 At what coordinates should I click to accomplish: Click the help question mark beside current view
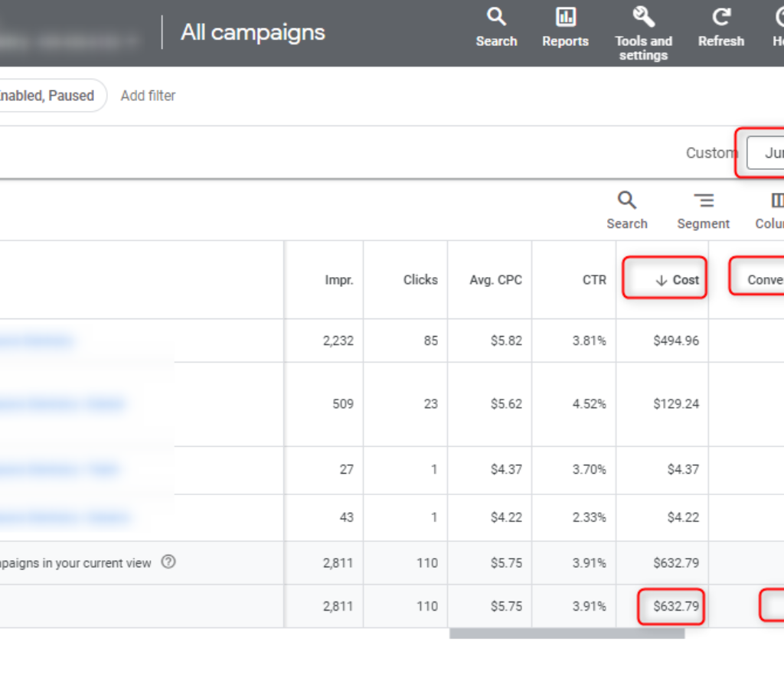168,562
